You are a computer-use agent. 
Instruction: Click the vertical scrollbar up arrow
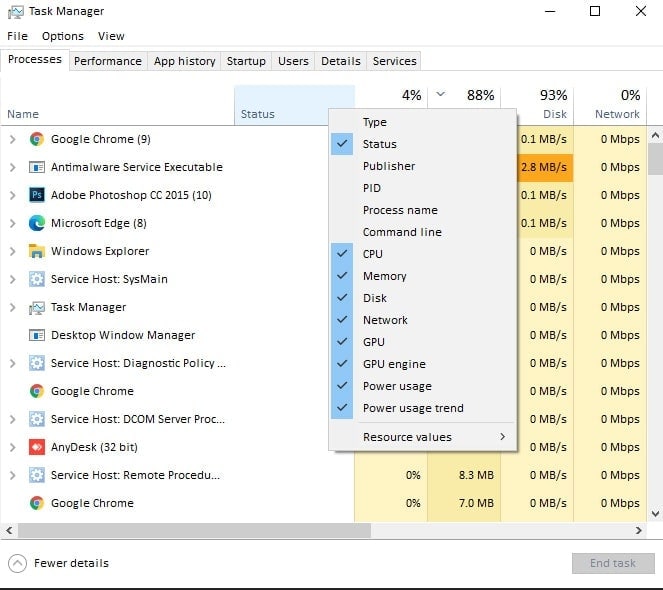coord(655,135)
